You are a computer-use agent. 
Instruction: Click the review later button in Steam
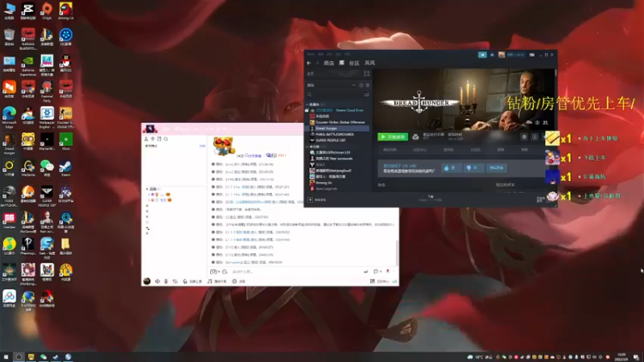[x=496, y=168]
